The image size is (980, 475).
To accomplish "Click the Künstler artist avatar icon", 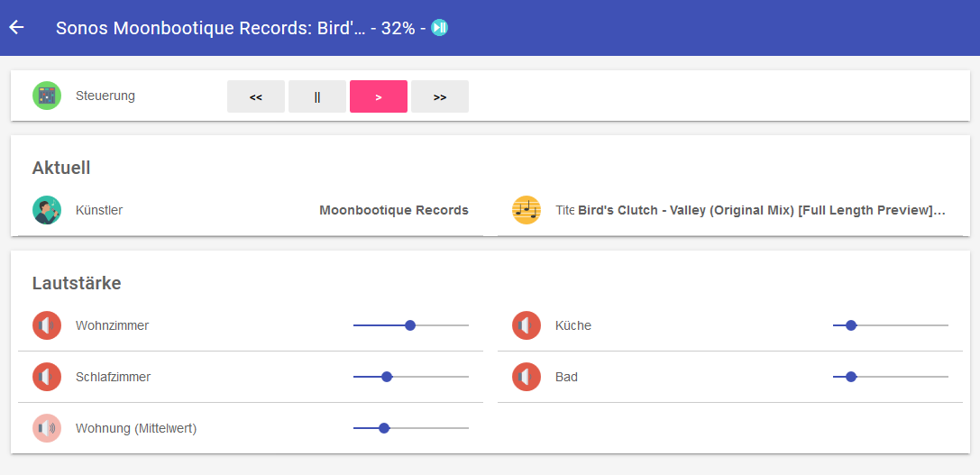I will [47, 210].
